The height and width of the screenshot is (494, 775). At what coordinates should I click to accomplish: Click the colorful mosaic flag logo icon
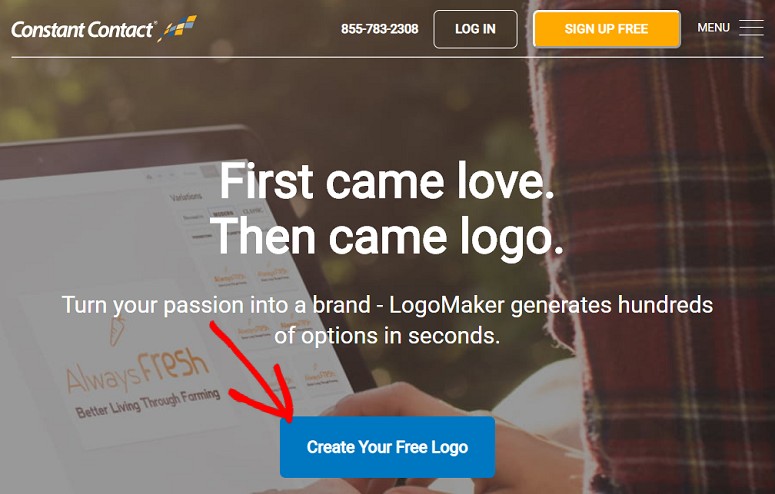[177, 28]
